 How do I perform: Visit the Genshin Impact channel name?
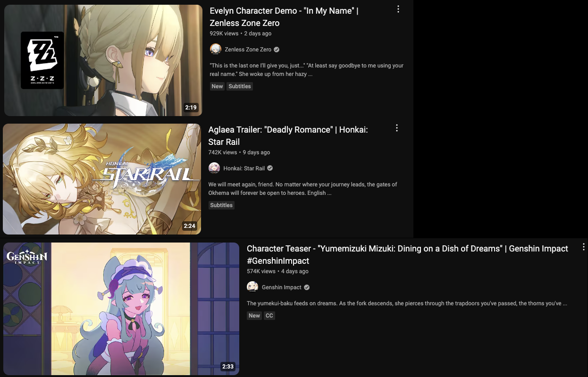click(x=282, y=287)
